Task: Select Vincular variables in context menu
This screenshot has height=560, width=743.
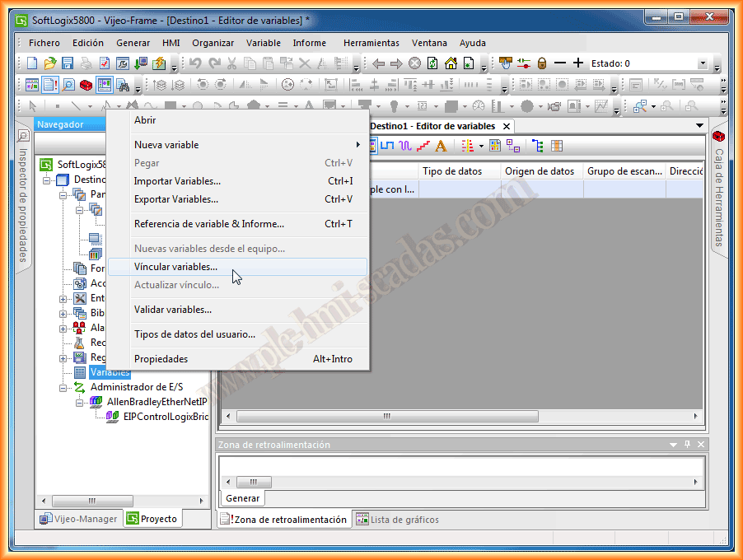Action: tap(175, 267)
